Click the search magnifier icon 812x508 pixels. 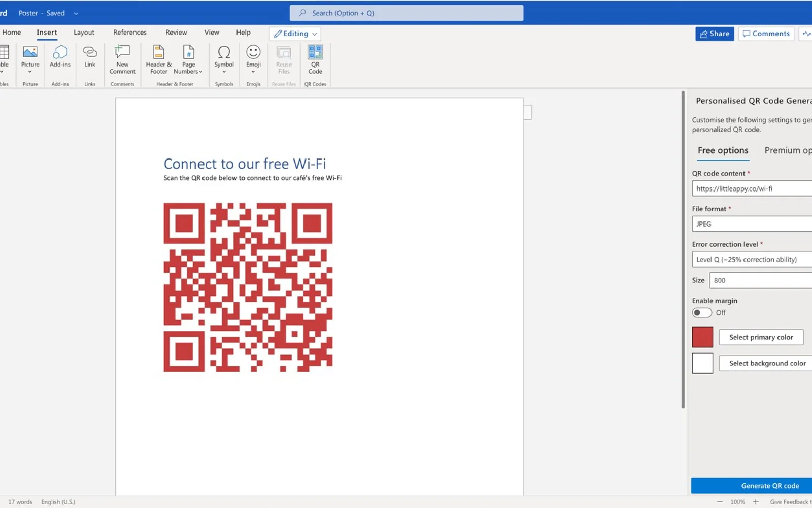click(302, 13)
